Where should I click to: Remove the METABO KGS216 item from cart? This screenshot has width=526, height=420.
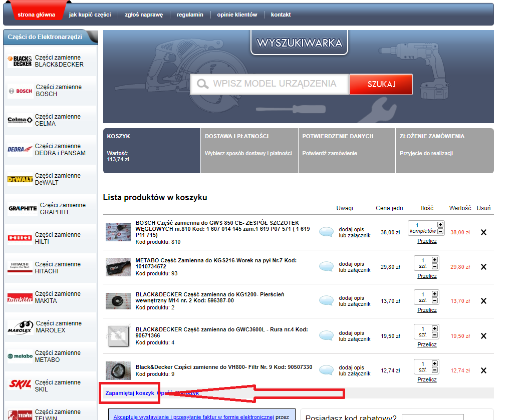[x=483, y=267]
